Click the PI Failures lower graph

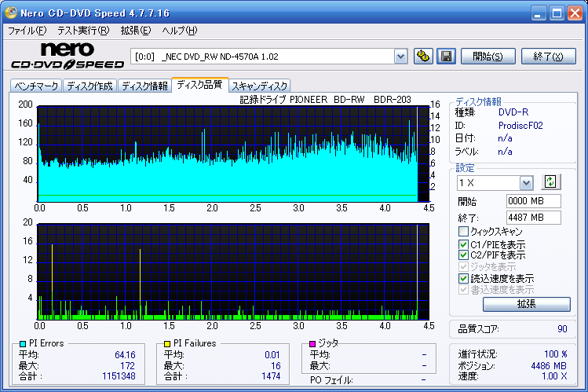tap(233, 272)
